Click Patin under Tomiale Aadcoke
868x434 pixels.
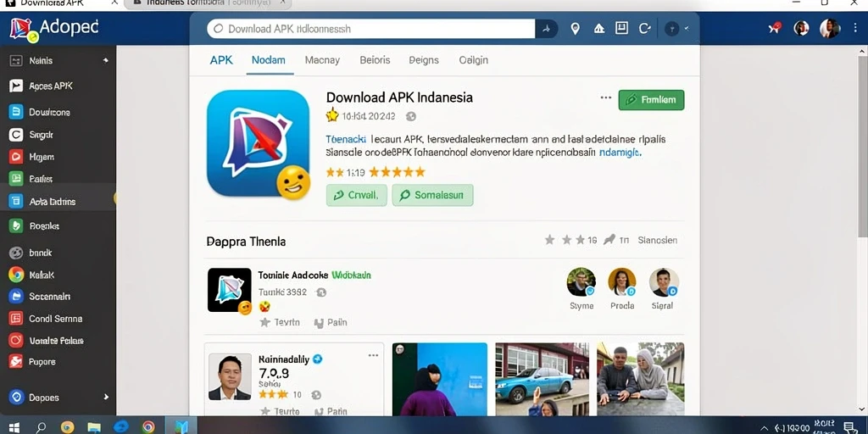click(331, 322)
